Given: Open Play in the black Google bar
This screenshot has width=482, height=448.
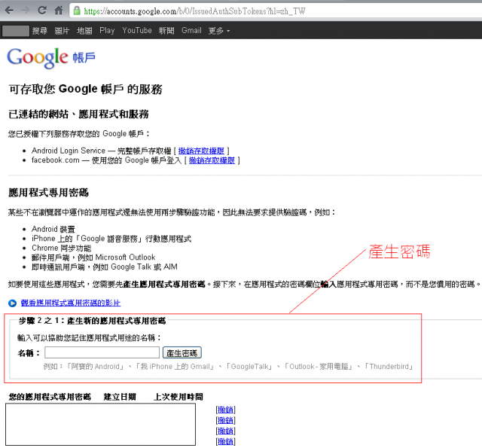Looking at the screenshot, I should coord(107,31).
